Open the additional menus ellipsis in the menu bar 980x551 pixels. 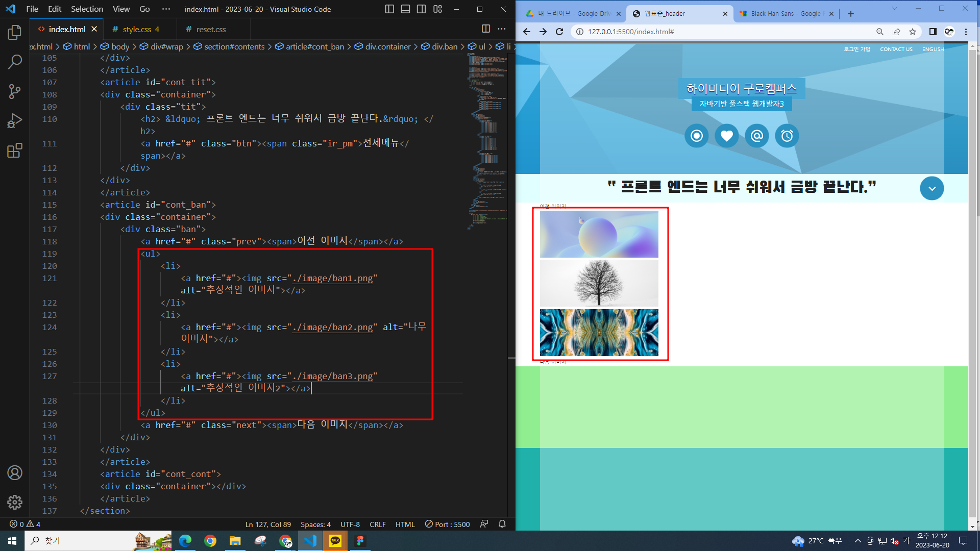pyautogui.click(x=166, y=9)
